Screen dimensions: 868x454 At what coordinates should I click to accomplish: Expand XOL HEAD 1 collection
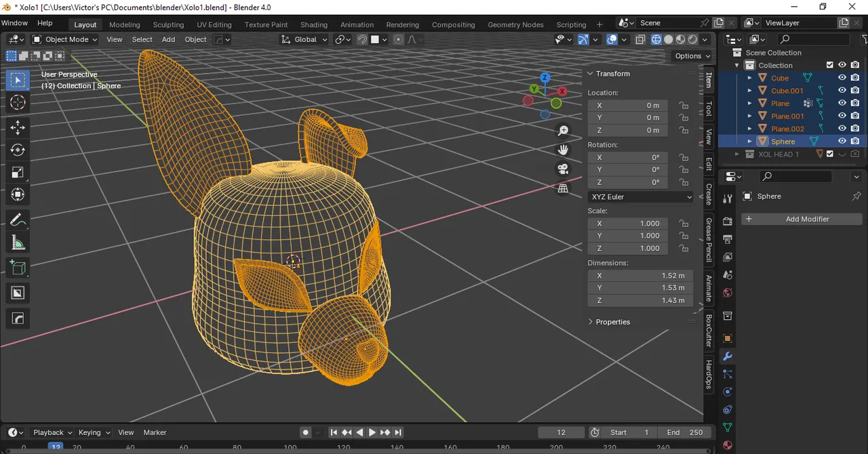[738, 154]
